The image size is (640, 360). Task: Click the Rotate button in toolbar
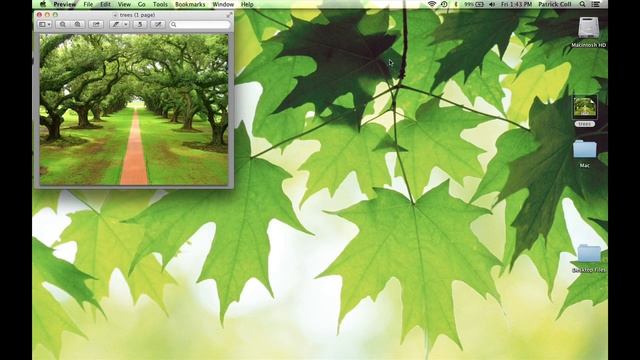pyautogui.click(x=140, y=24)
